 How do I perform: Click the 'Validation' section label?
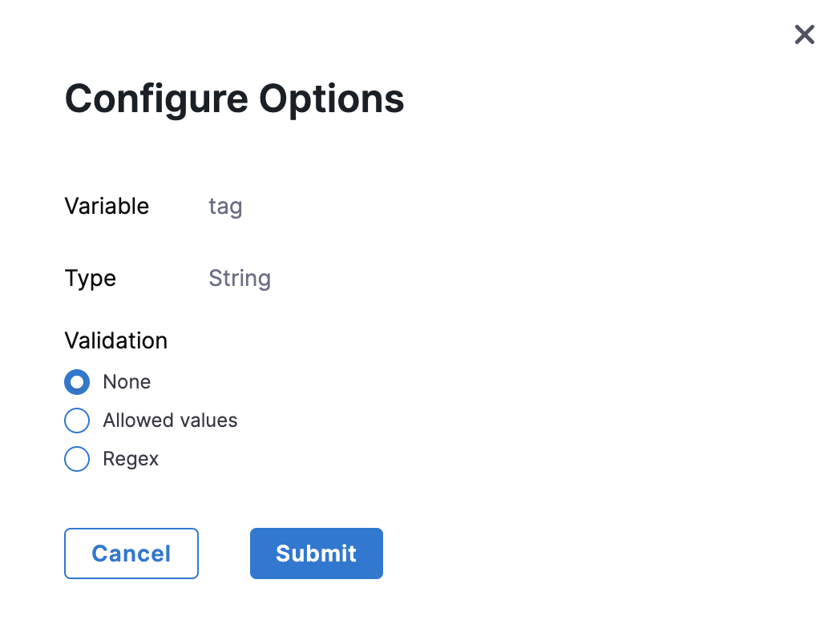[x=116, y=340]
